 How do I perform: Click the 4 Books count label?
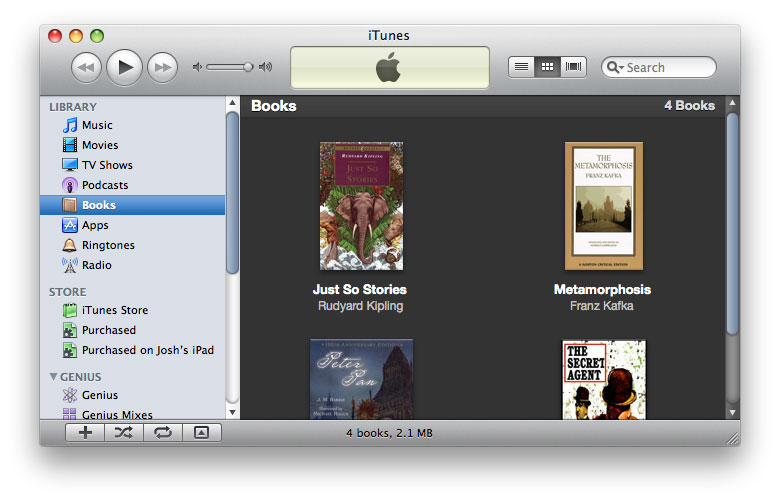pyautogui.click(x=689, y=105)
